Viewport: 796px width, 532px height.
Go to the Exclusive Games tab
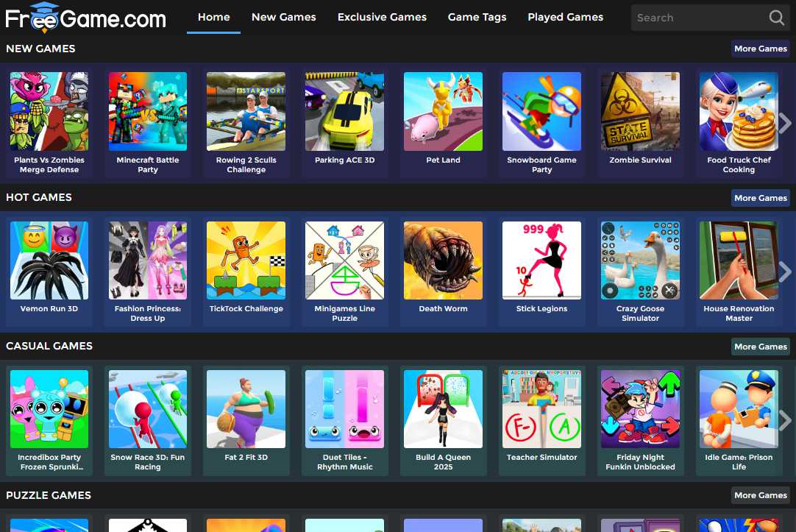pos(382,17)
